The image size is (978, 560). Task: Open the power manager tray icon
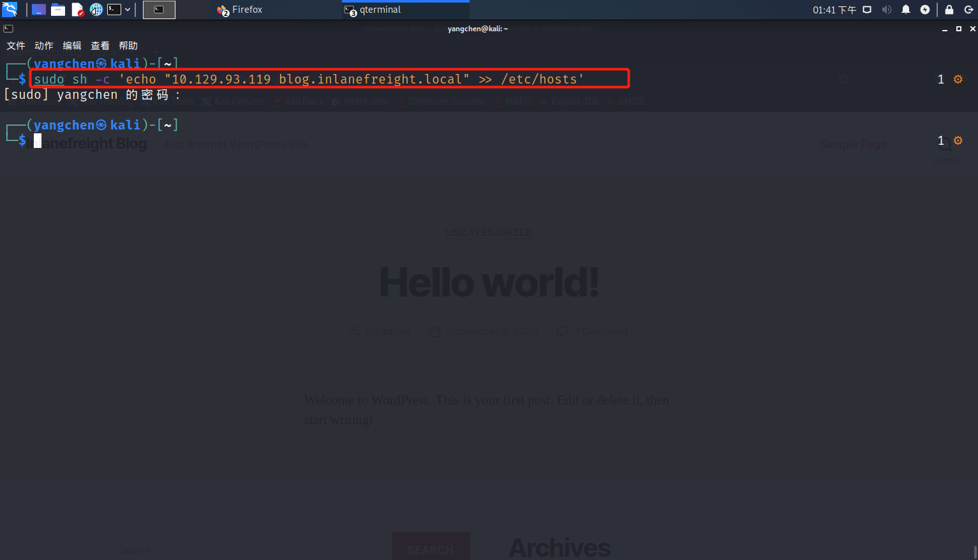(925, 10)
